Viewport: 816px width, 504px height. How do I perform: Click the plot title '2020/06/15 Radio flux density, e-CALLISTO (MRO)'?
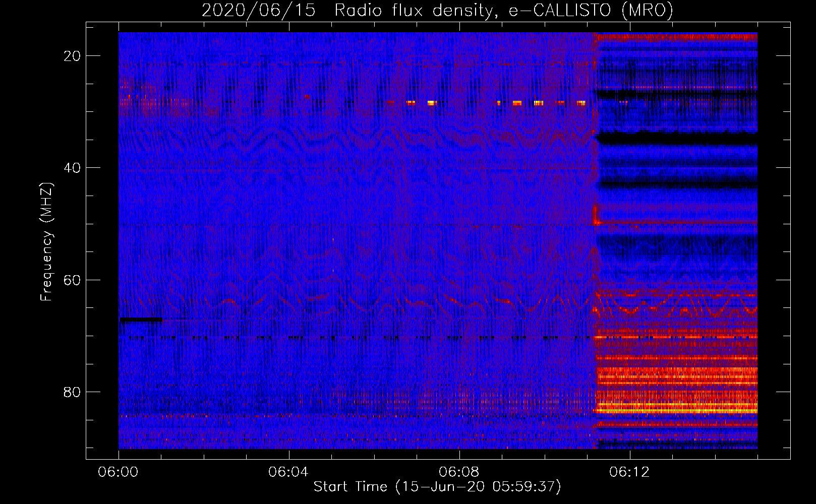(x=437, y=10)
